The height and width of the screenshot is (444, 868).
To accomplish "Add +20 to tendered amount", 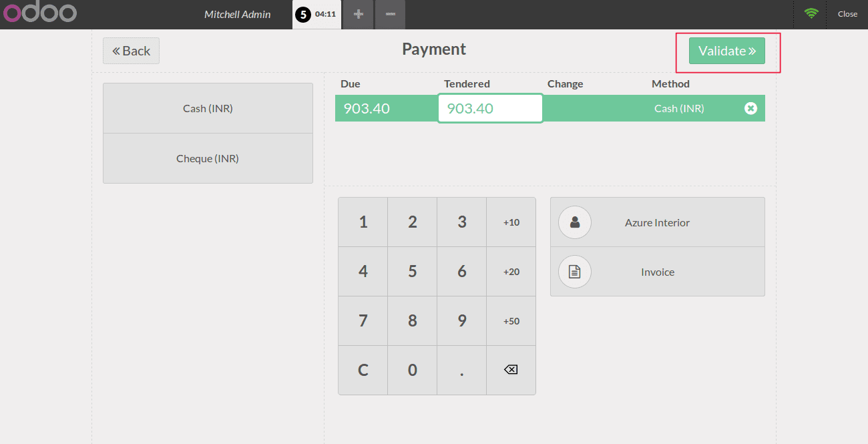I will pos(511,272).
